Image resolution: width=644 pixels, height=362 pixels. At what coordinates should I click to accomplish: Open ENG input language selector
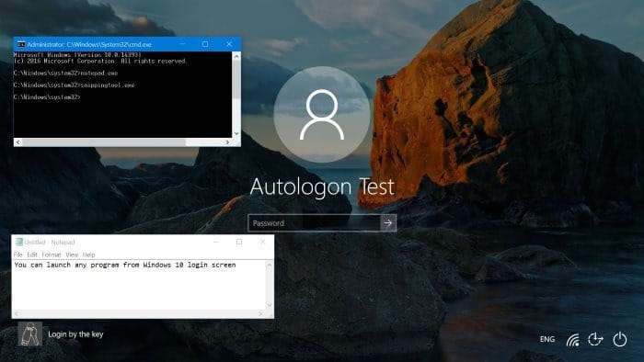coord(547,339)
